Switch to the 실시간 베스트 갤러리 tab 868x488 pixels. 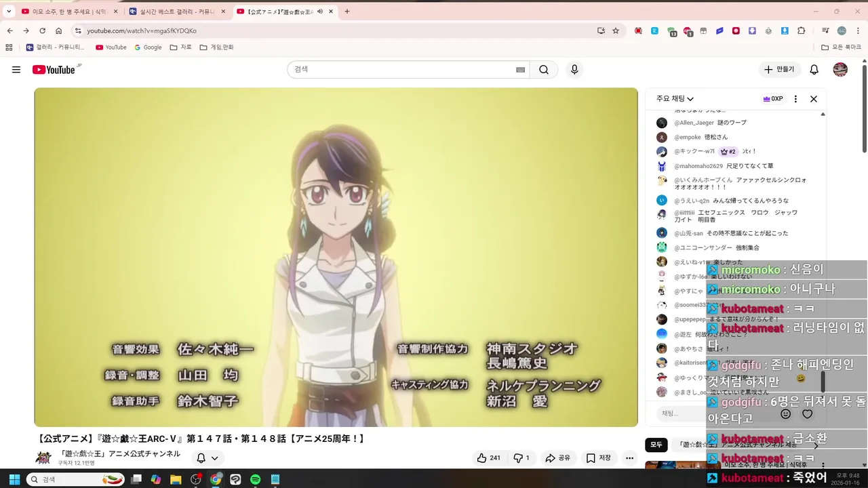(177, 12)
